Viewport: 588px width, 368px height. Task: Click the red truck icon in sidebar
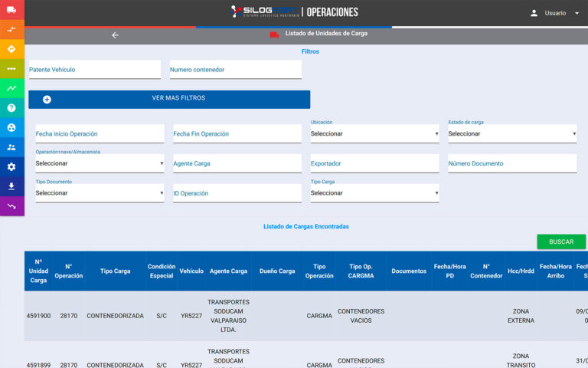point(11,10)
